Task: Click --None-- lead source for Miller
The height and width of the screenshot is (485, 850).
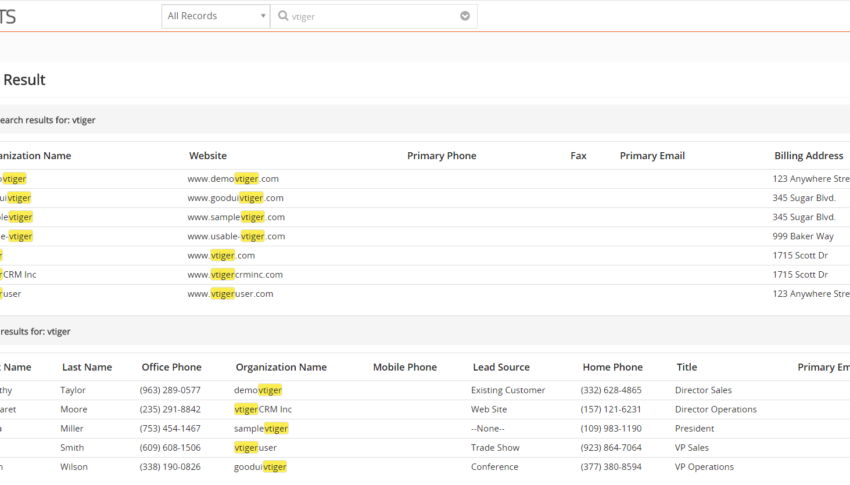Action: (x=487, y=429)
